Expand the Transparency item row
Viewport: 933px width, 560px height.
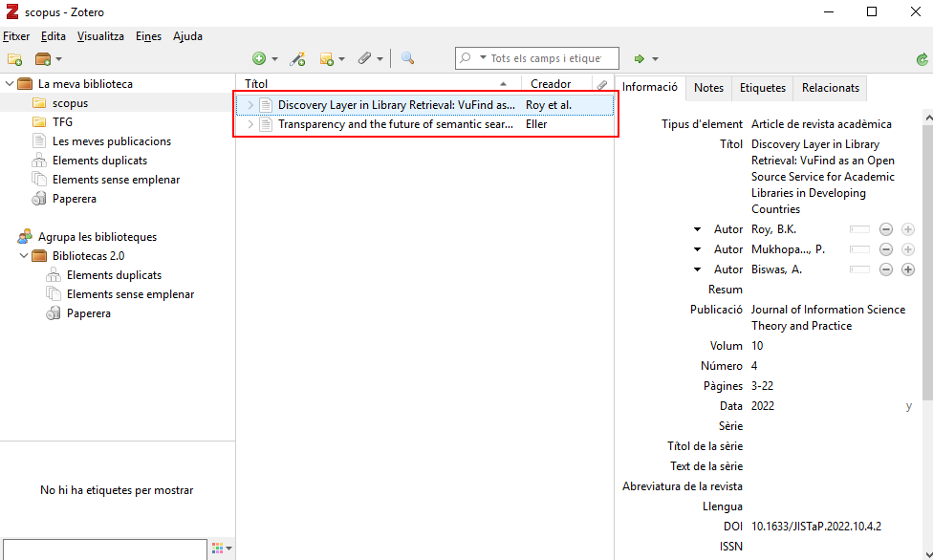tap(250, 124)
